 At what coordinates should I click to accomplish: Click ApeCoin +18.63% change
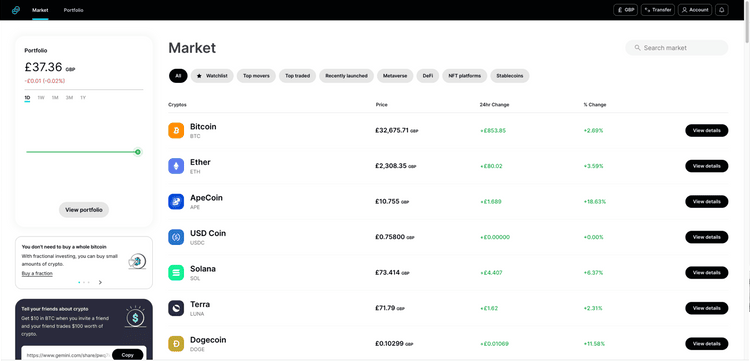click(x=595, y=202)
